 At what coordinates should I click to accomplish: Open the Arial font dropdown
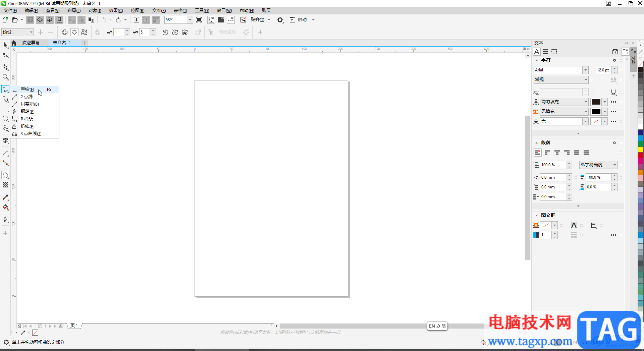coord(585,70)
